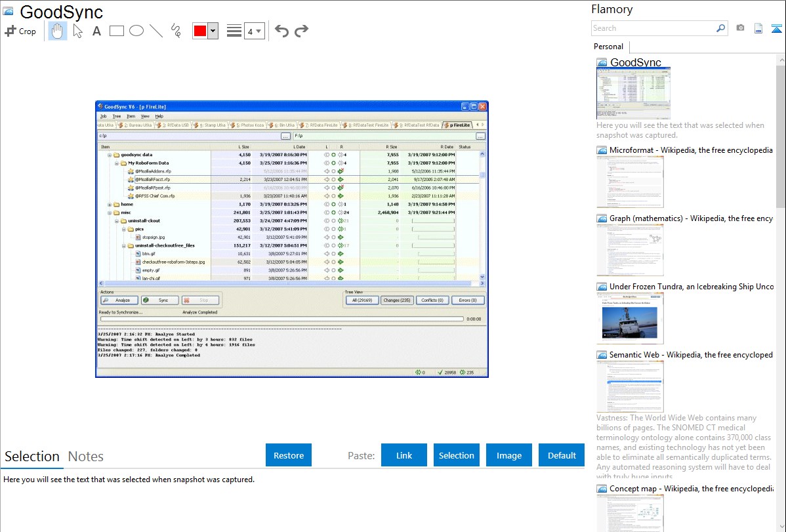Click the sidebar scrollbar up arrow
Screen dimensions: 786x532
pos(781,60)
